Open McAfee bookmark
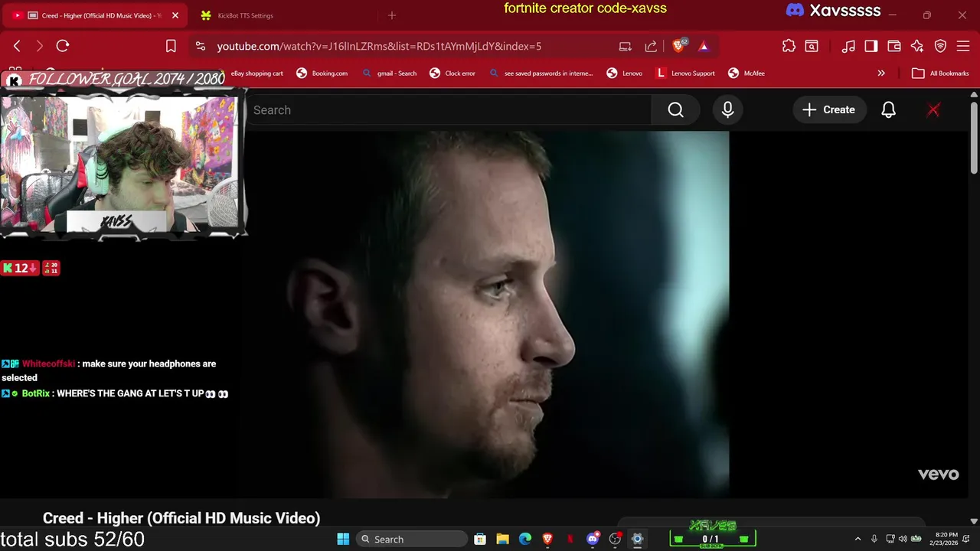 pyautogui.click(x=746, y=73)
